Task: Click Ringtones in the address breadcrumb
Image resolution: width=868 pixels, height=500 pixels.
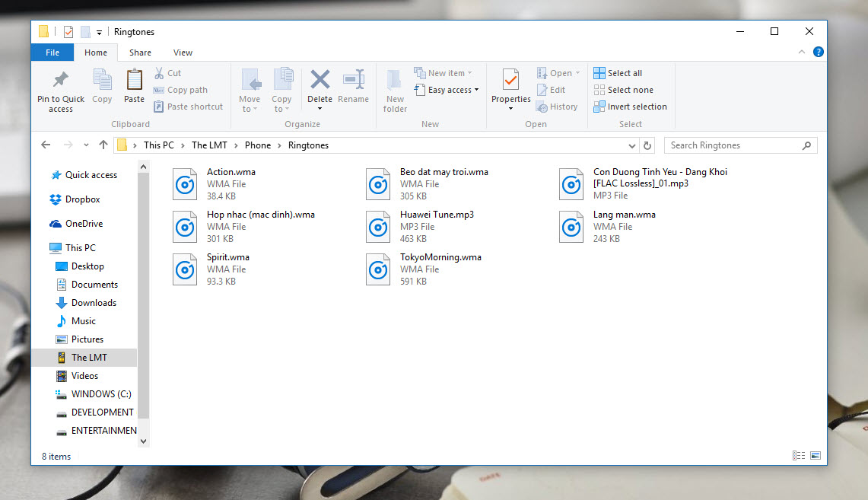Action: click(x=308, y=145)
